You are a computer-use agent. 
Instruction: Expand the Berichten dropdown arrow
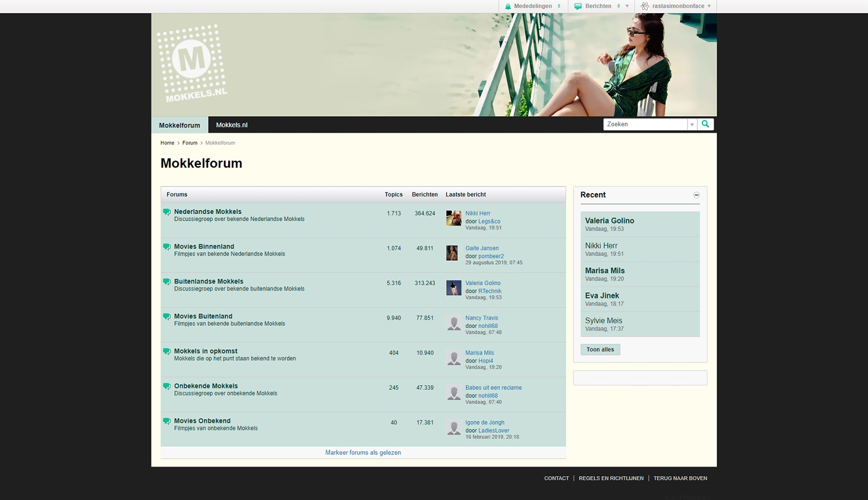pyautogui.click(x=627, y=7)
